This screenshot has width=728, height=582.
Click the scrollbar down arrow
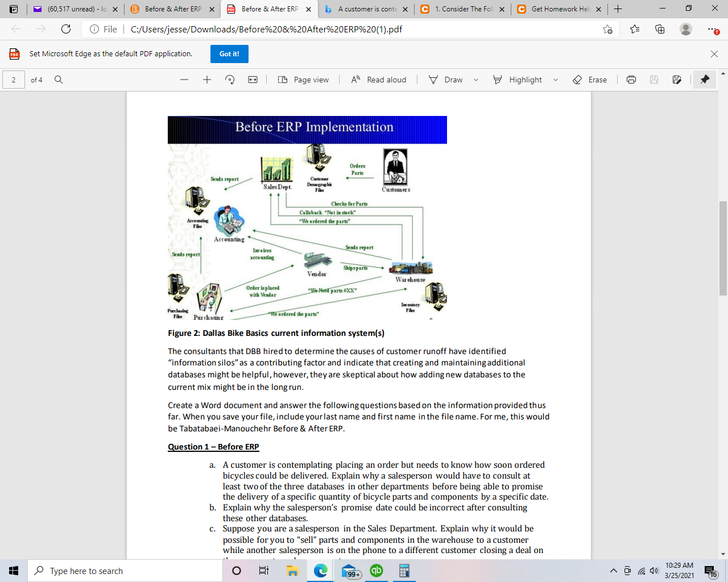click(723, 554)
